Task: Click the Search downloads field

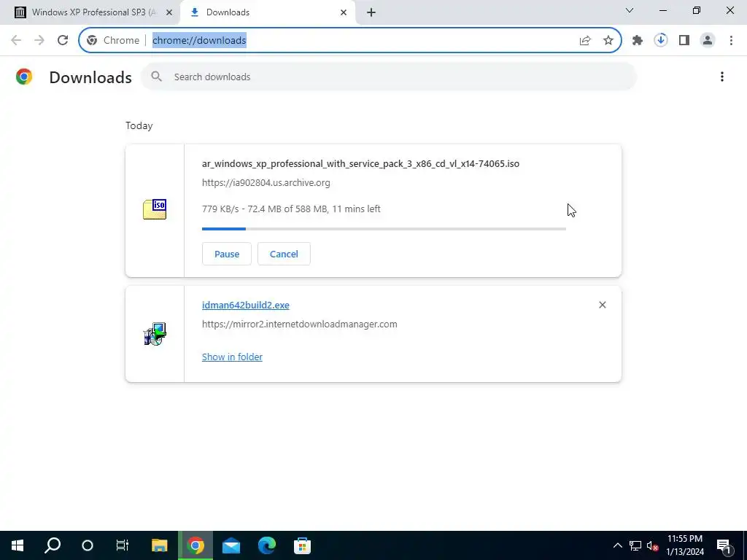Action: click(x=388, y=77)
